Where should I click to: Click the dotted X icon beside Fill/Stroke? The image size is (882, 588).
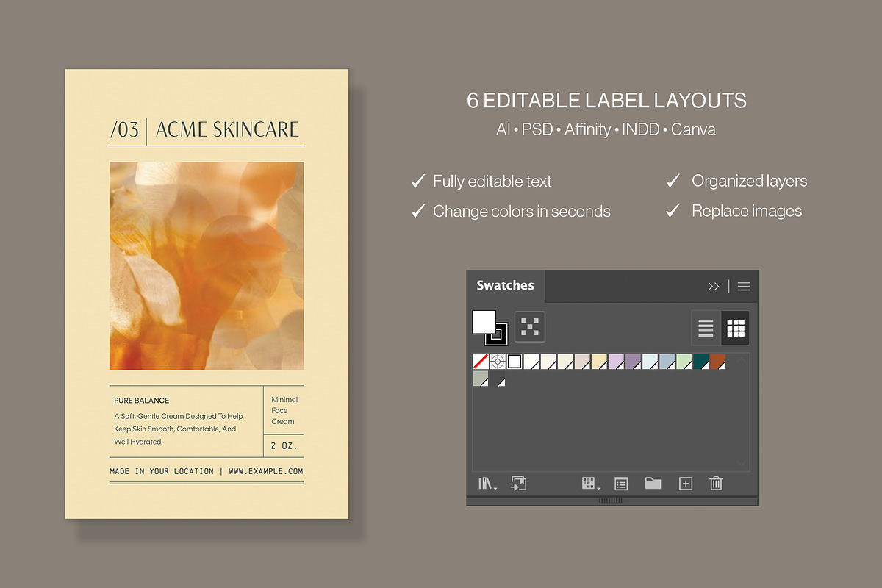tap(530, 326)
